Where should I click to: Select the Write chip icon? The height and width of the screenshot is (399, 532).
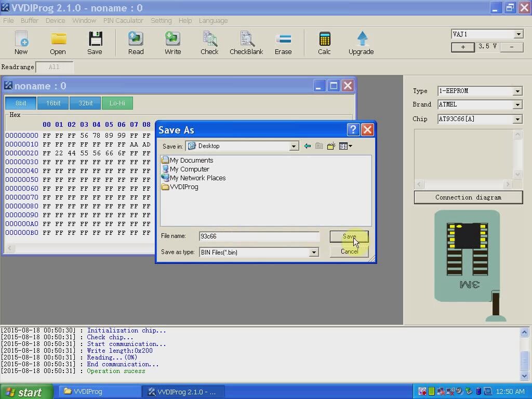pyautogui.click(x=172, y=42)
